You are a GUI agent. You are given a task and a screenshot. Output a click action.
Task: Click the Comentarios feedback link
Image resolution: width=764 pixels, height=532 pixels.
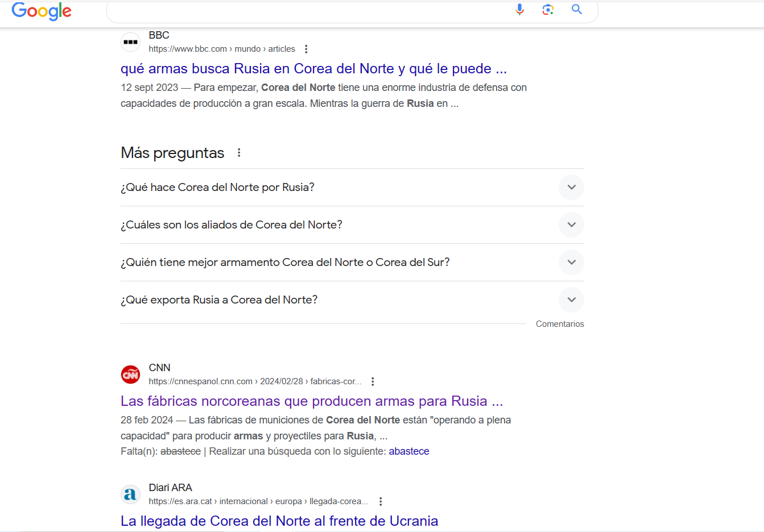(560, 324)
